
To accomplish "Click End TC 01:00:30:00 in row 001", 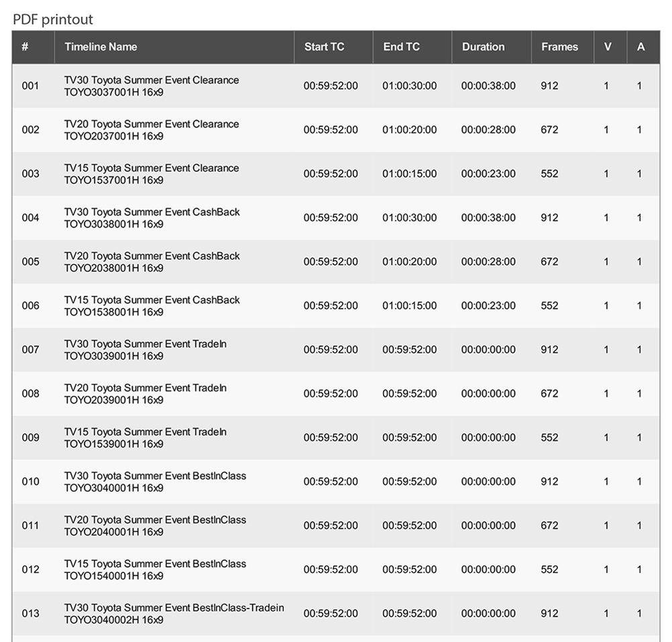I will (x=409, y=86).
